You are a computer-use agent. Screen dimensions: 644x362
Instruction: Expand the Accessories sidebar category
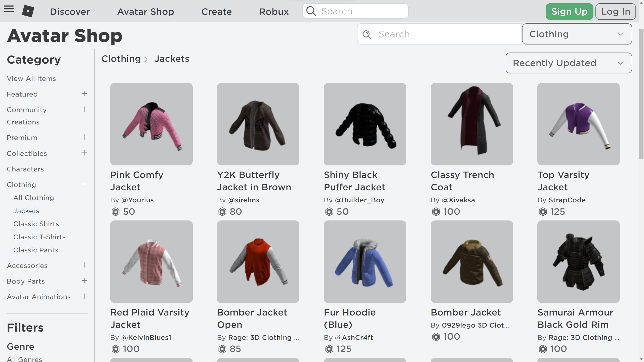[84, 265]
